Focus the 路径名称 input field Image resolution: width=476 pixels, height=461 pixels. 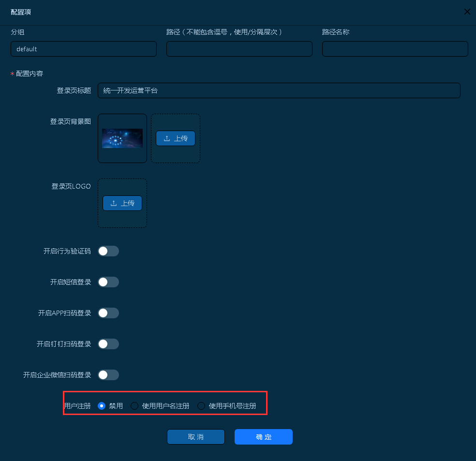(x=395, y=49)
